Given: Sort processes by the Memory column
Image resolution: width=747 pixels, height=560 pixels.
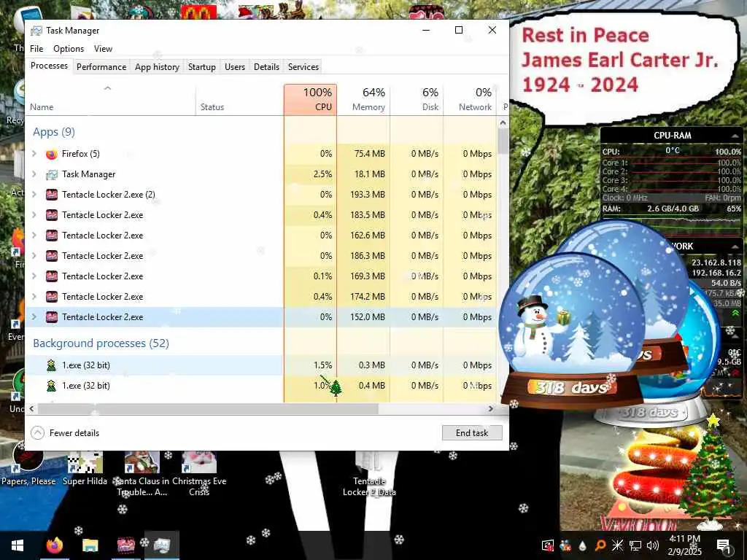Looking at the screenshot, I should tap(363, 99).
